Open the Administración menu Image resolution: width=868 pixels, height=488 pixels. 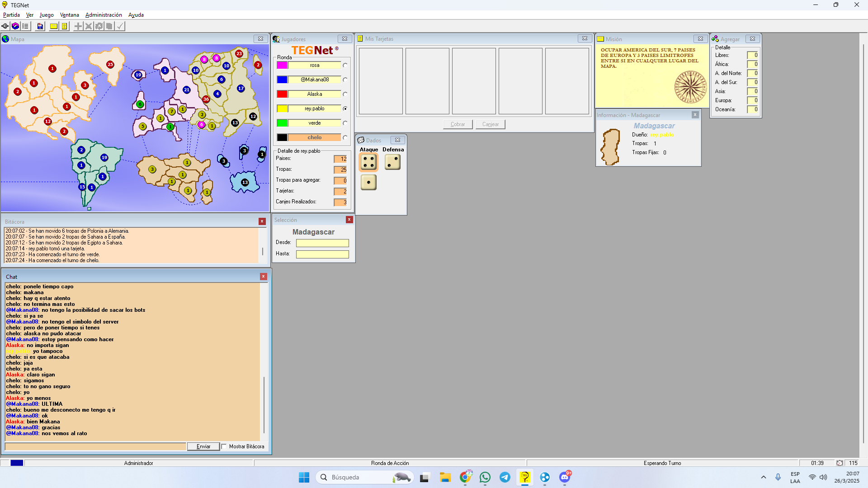click(104, 15)
